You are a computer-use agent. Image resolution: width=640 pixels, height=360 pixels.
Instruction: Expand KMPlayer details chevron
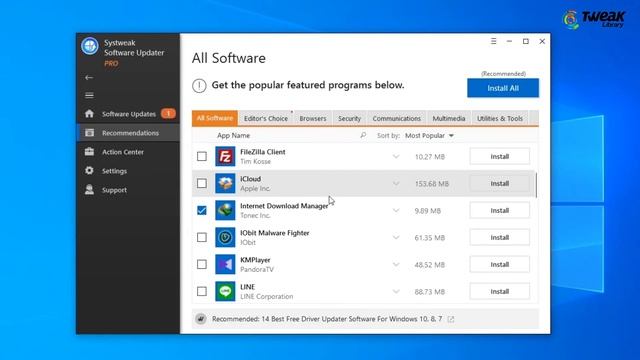click(x=396, y=264)
